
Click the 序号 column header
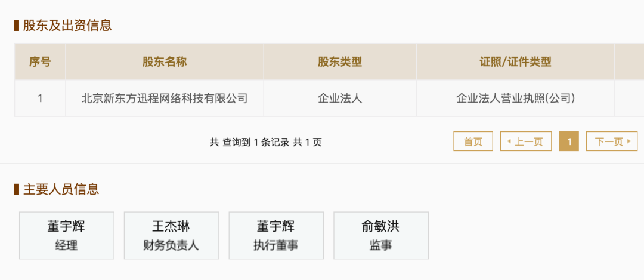click(x=40, y=61)
